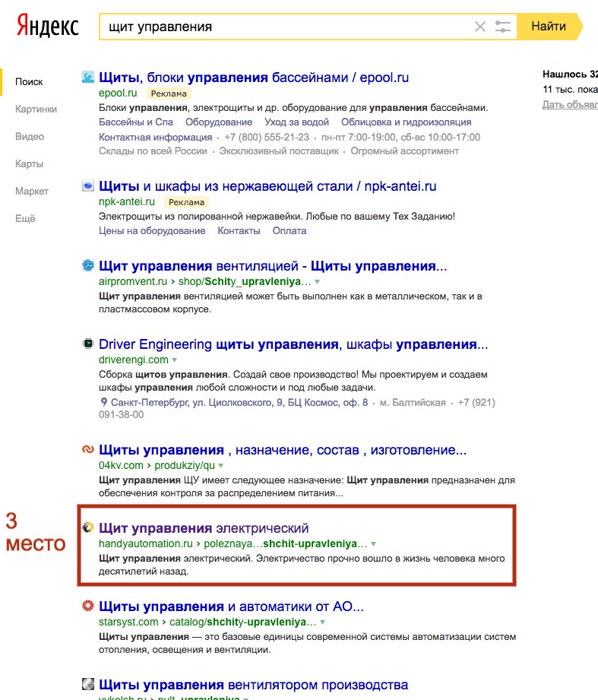This screenshot has width=598, height=700.
Task: Click starsyst.com favicon icon
Action: [x=88, y=606]
